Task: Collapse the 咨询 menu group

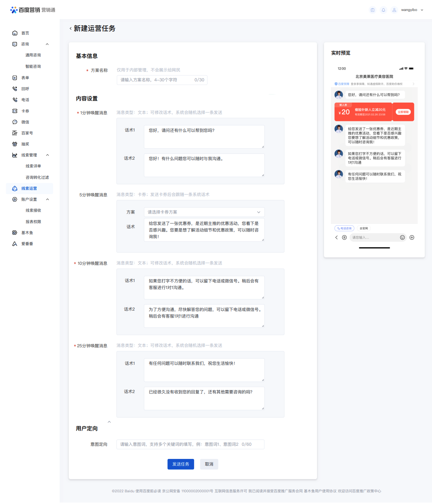Action: 47,44
